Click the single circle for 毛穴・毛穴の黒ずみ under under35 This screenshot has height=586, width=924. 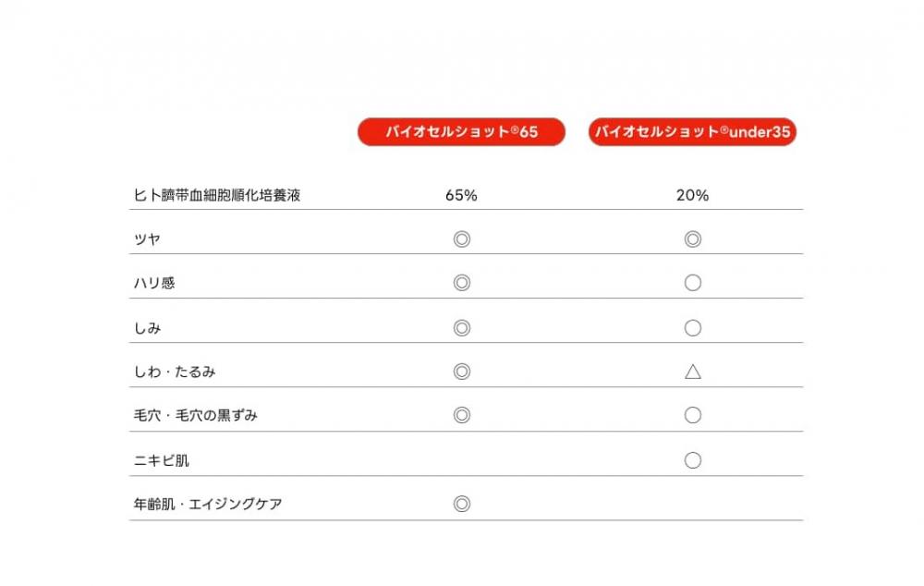click(693, 415)
